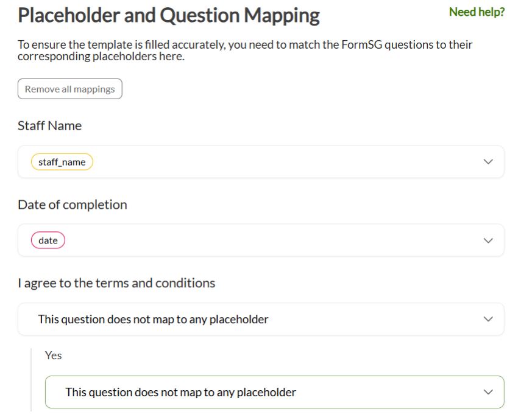
Task: Open the terms and conditions mapping dropdown text
Action: [153, 319]
